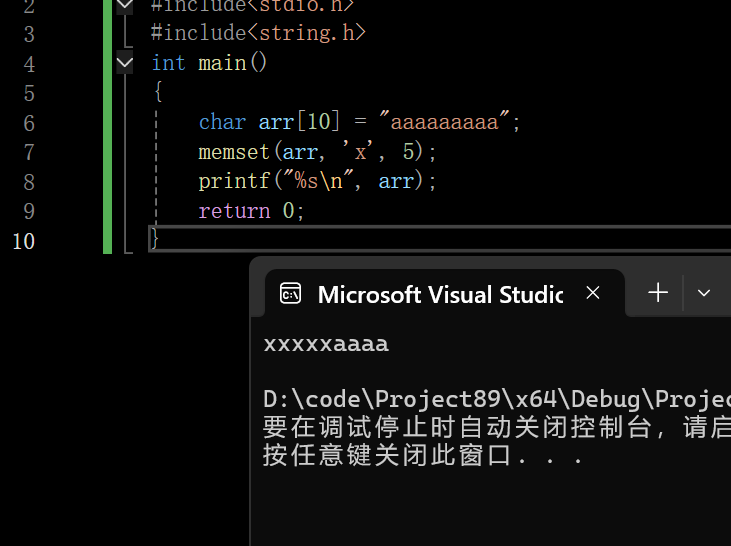731x546 pixels.
Task: Click line number 9 in gutter
Action: [x=29, y=212]
